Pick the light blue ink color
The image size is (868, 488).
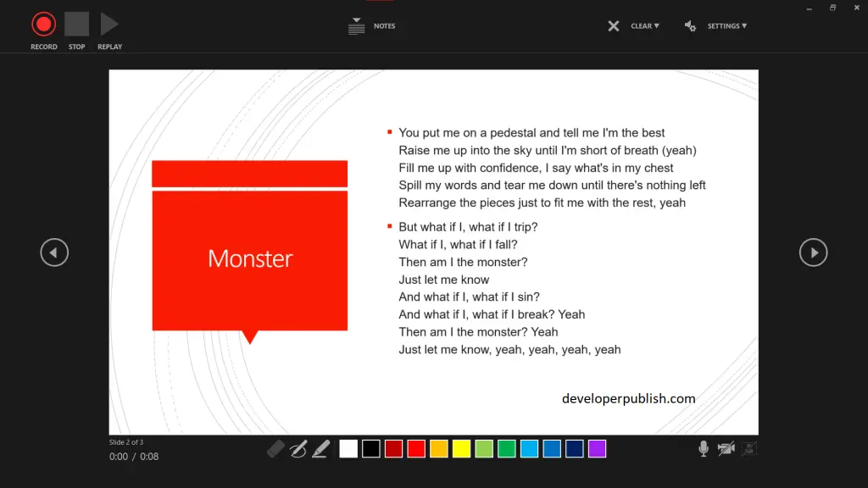tap(529, 449)
